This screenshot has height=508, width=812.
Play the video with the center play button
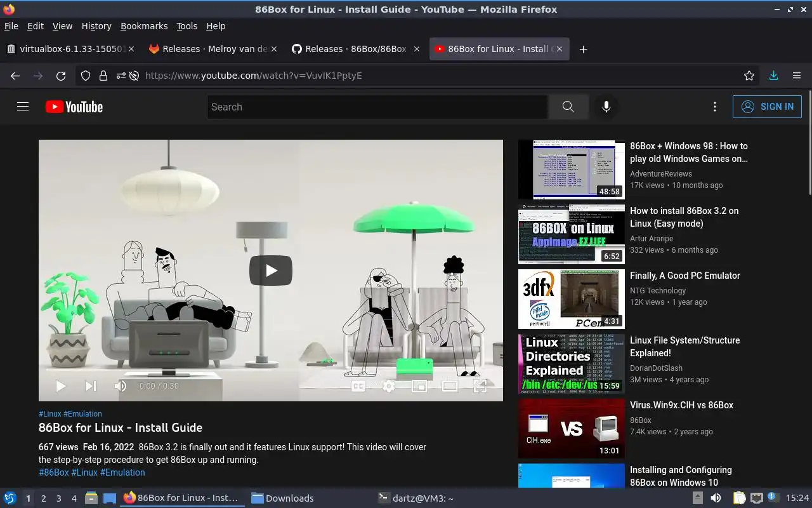point(271,271)
